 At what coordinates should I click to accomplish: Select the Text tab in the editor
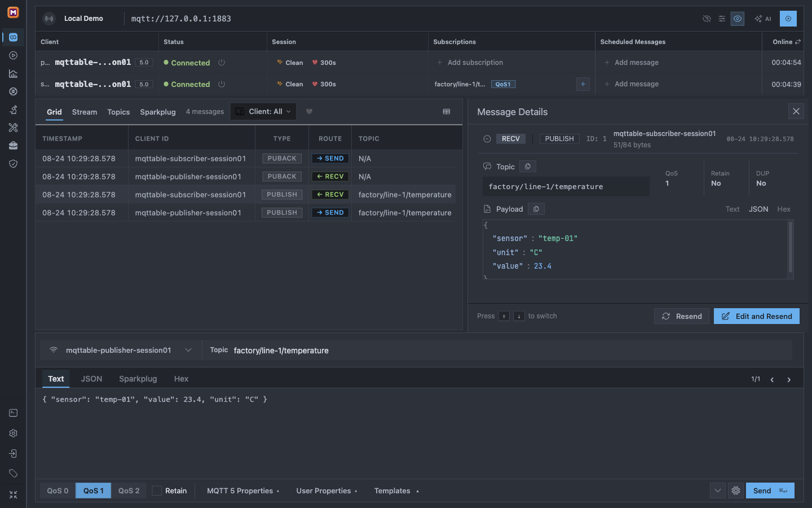pos(56,379)
